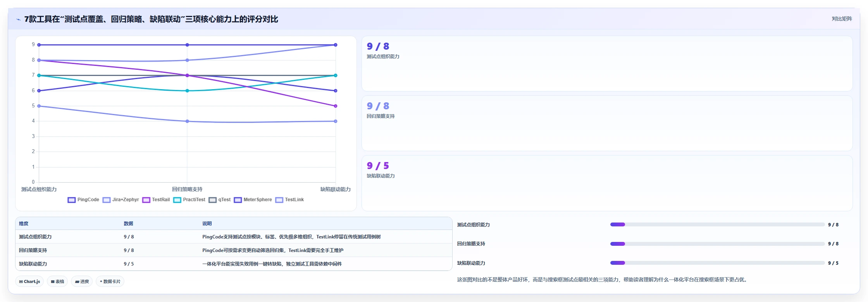Click the 缺陷联动能力 progress bar
Viewport: 868px width, 302px height.
[x=717, y=263]
